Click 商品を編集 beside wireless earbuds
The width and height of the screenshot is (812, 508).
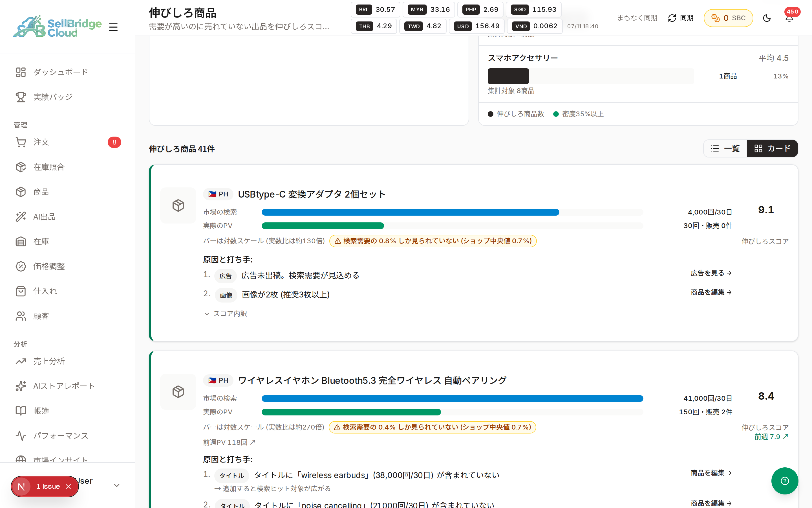pyautogui.click(x=711, y=473)
